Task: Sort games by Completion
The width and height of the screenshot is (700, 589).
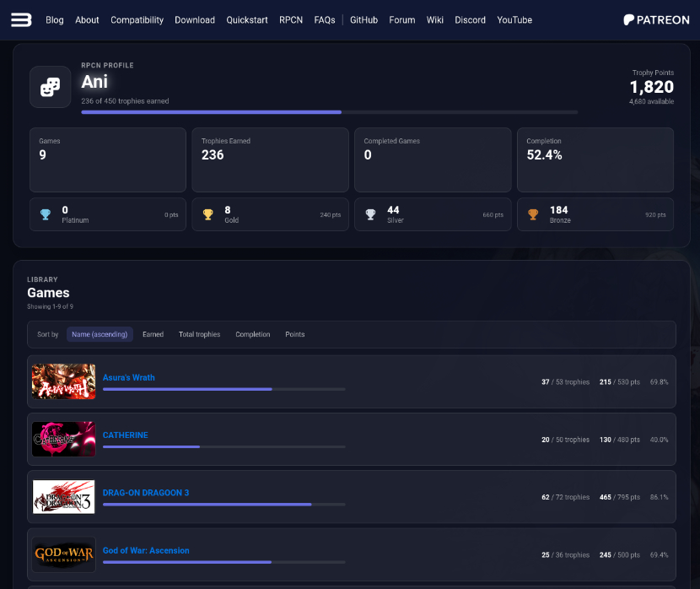Action: [253, 334]
